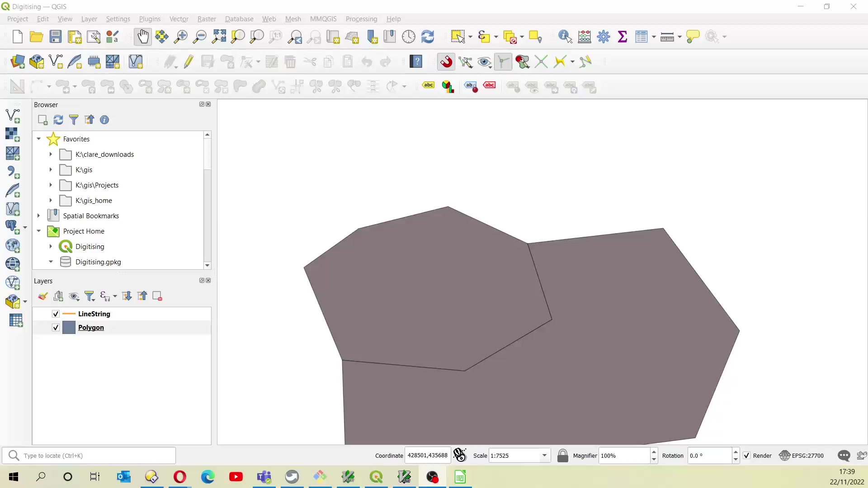The height and width of the screenshot is (488, 868).
Task: Collapse the Favorites group in Browser
Action: [x=38, y=139]
